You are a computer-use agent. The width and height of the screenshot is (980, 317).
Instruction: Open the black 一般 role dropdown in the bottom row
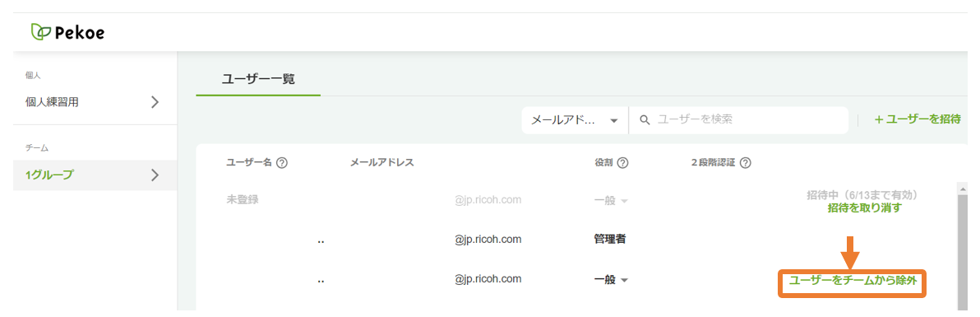click(611, 281)
